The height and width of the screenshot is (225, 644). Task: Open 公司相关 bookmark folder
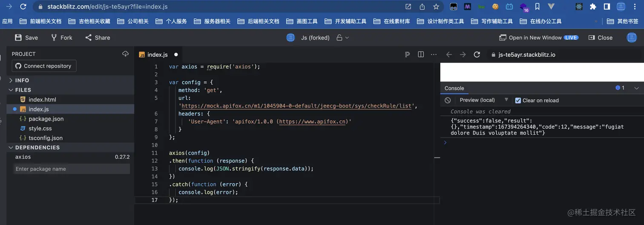(x=133, y=21)
